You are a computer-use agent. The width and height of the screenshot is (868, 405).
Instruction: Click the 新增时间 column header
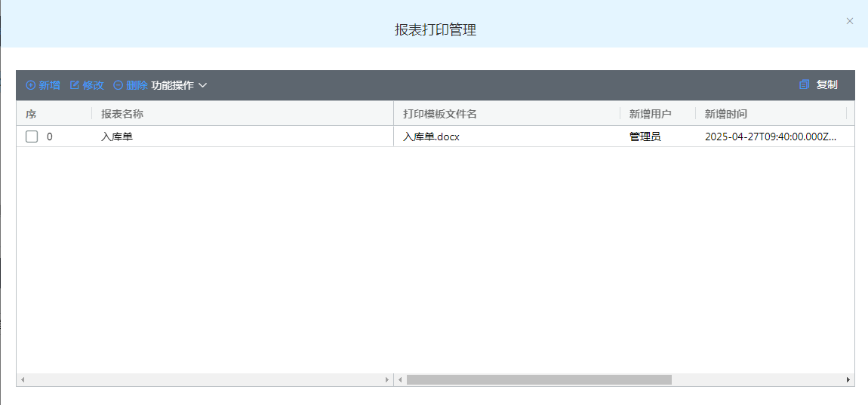(x=726, y=114)
